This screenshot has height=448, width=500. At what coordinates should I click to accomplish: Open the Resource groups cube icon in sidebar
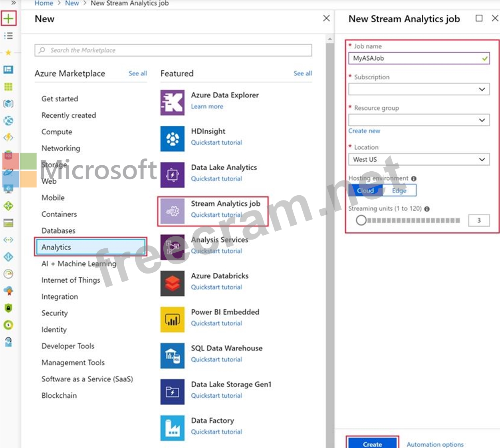pyautogui.click(x=8, y=104)
